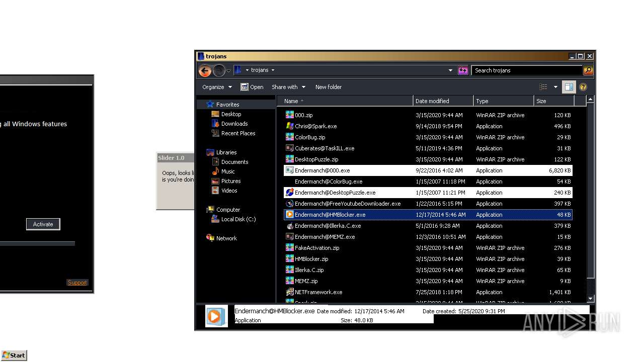The width and height of the screenshot is (644, 362).
Task: Click Open in the toolbar
Action: click(252, 87)
